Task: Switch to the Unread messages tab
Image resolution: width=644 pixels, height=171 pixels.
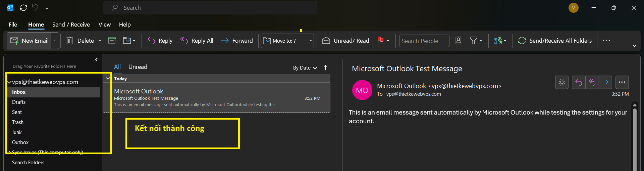Action: pos(138,67)
